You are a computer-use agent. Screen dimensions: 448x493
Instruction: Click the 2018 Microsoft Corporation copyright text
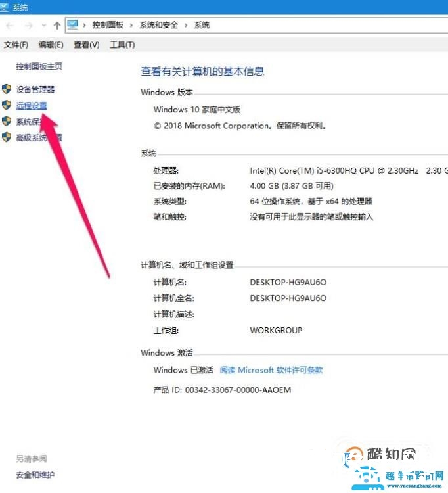pyautogui.click(x=240, y=126)
